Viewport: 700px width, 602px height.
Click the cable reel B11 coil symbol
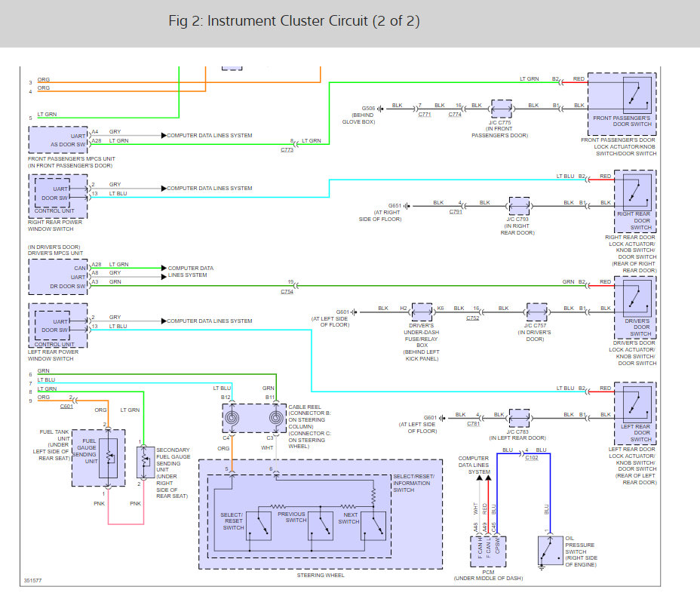point(276,418)
